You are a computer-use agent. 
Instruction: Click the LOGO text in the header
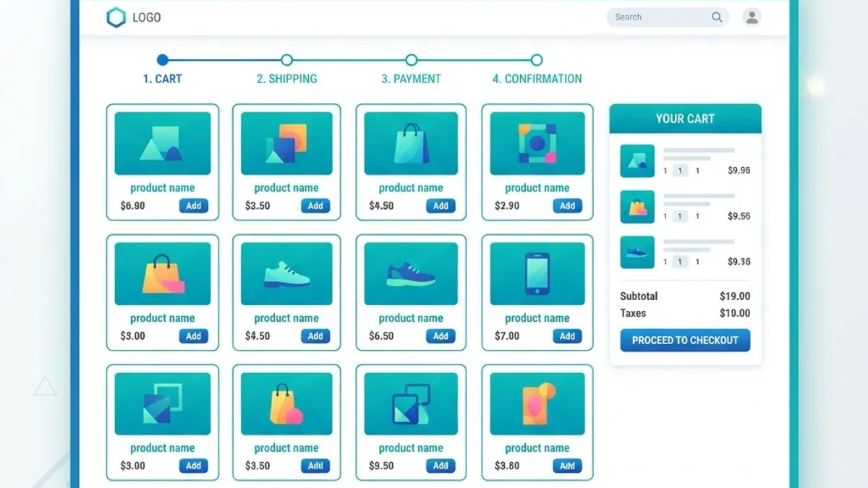pos(147,17)
